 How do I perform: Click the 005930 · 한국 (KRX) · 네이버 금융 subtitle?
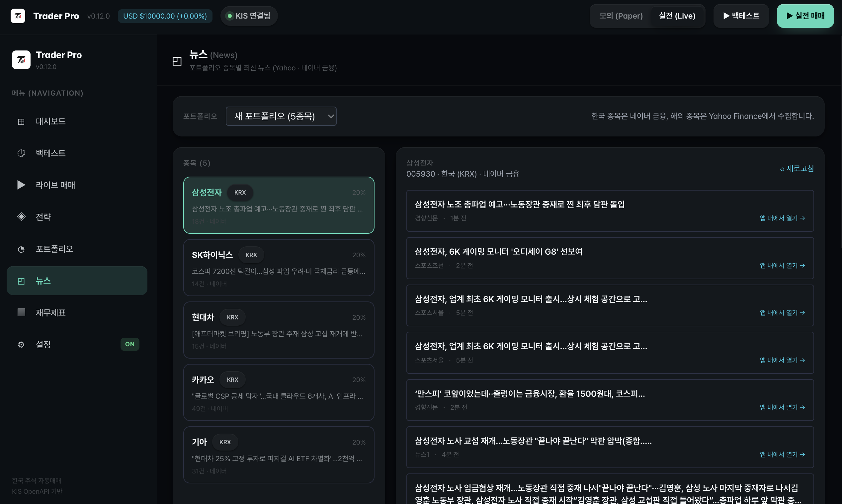click(x=463, y=174)
